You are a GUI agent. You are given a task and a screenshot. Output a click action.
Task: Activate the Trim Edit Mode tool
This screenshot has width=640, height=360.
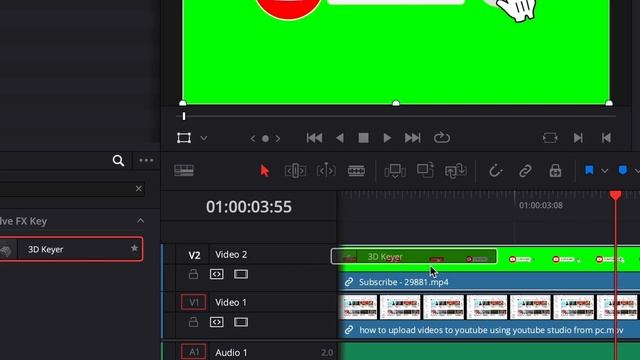(295, 171)
